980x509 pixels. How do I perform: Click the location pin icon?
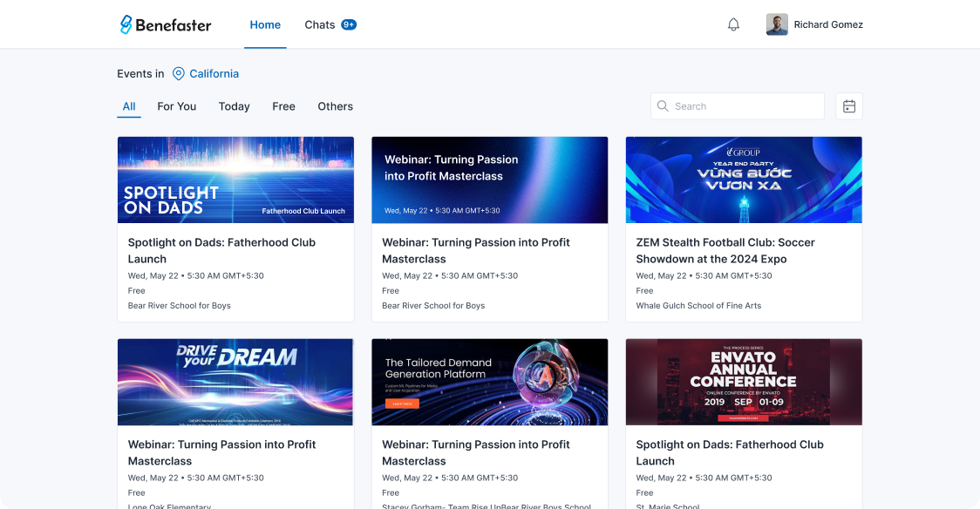179,74
